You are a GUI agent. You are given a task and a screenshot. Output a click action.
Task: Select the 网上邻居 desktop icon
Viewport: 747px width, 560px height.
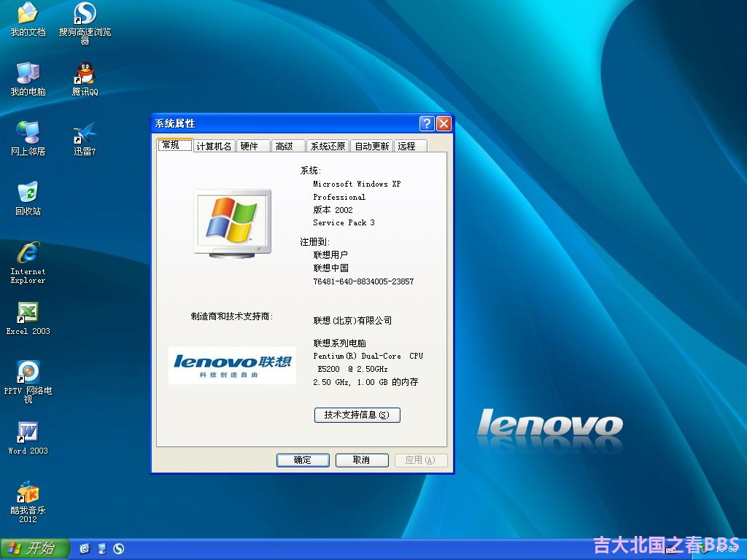pyautogui.click(x=28, y=138)
